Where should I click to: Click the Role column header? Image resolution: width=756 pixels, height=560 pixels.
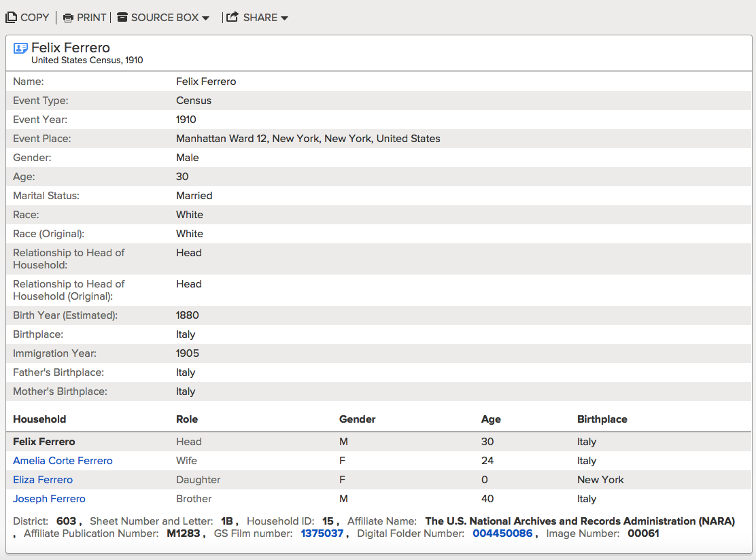(x=187, y=419)
